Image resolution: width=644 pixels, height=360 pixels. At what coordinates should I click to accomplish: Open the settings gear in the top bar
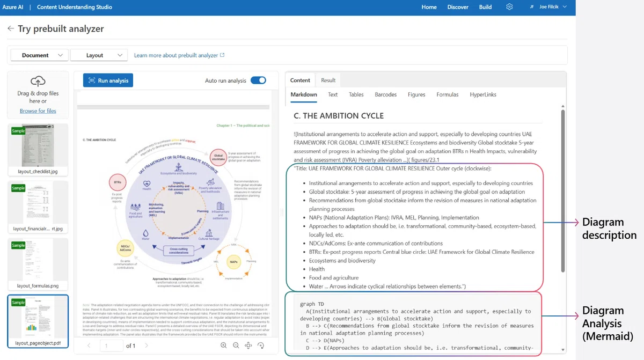[x=509, y=7]
